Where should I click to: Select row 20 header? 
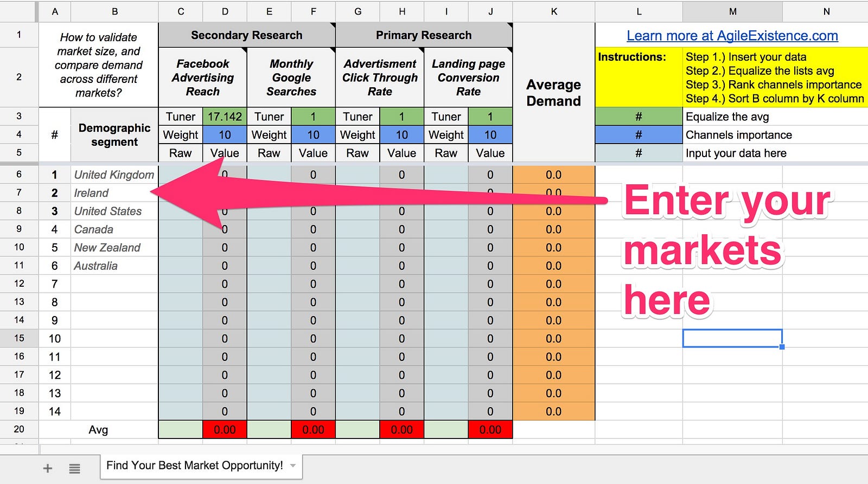[19, 429]
